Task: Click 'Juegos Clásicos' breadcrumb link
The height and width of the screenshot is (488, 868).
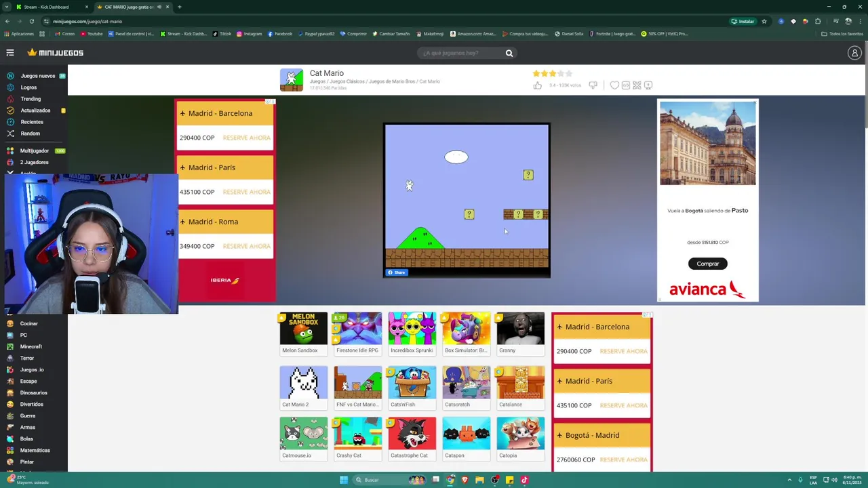Action: [x=347, y=81]
